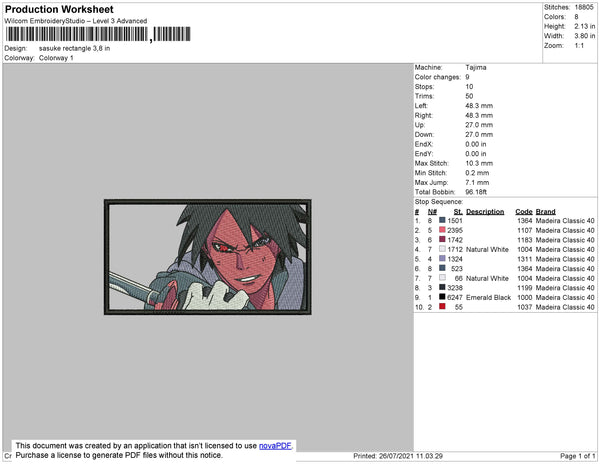The height and width of the screenshot is (464, 600).
Task: Pick stop 10 red color swatch
Action: pyautogui.click(x=442, y=306)
